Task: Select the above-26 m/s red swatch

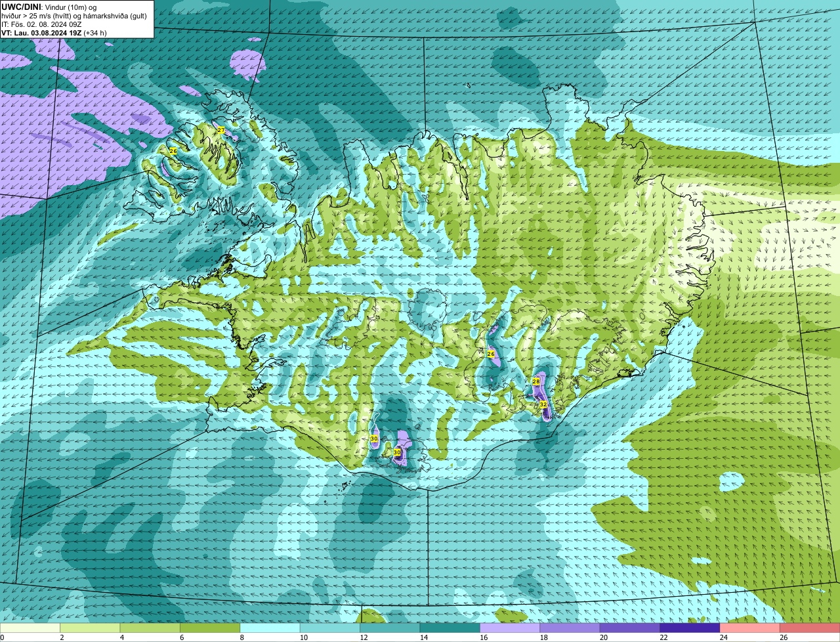Action: (810, 628)
